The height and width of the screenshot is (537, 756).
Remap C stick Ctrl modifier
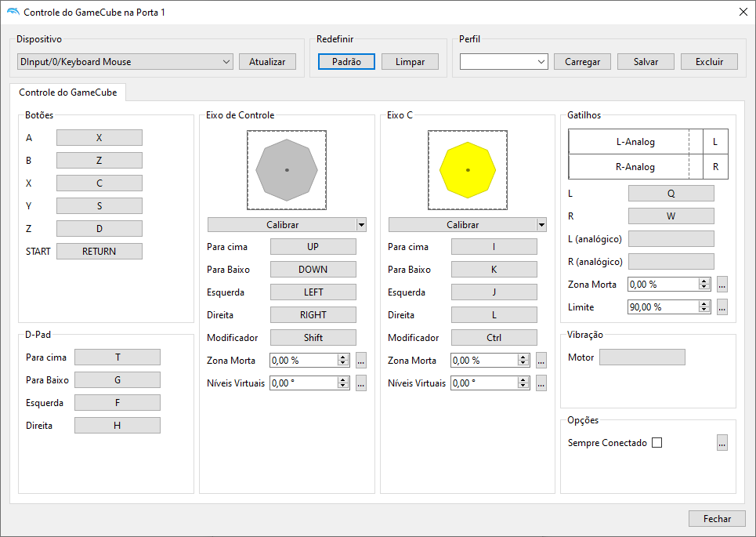(x=494, y=337)
